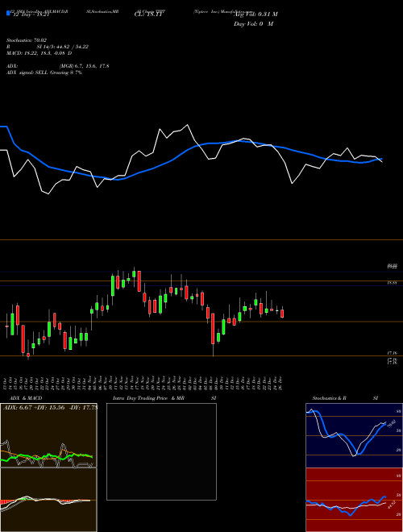Click the 'Stochastics & R SI' panel title
403x532 pixels.
(x=345, y=398)
